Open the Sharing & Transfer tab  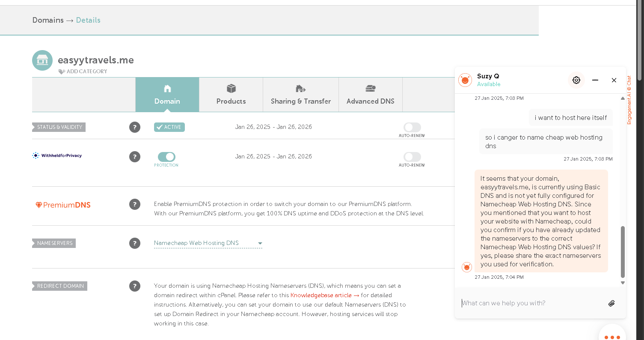coord(300,95)
